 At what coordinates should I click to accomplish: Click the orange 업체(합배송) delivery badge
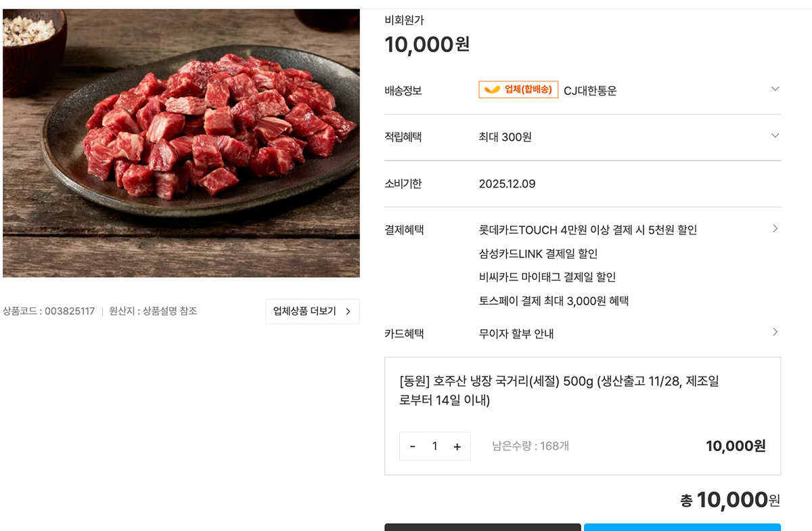click(x=518, y=89)
